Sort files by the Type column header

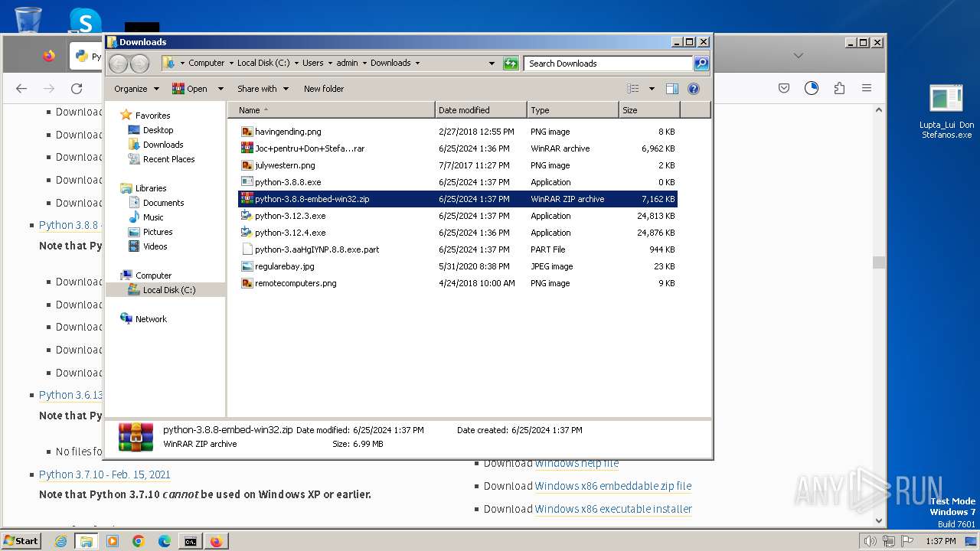573,110
